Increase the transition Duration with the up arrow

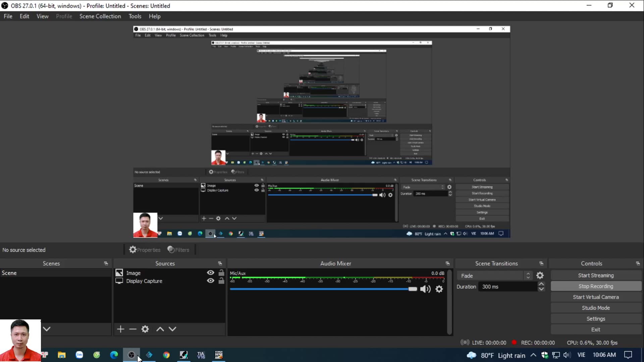(541, 284)
